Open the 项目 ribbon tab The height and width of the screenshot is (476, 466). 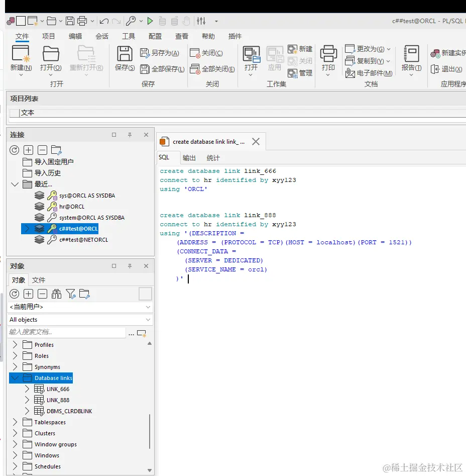[49, 36]
